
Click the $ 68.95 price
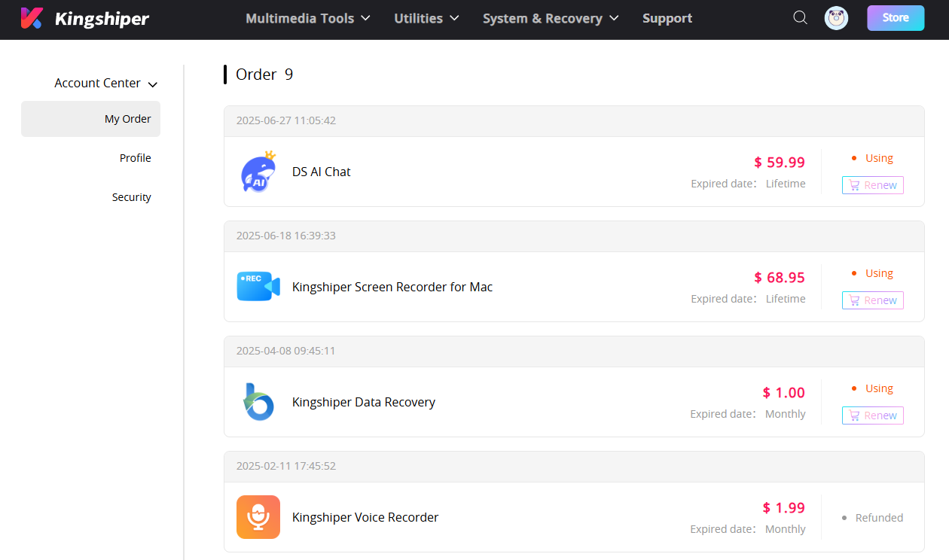tap(780, 278)
